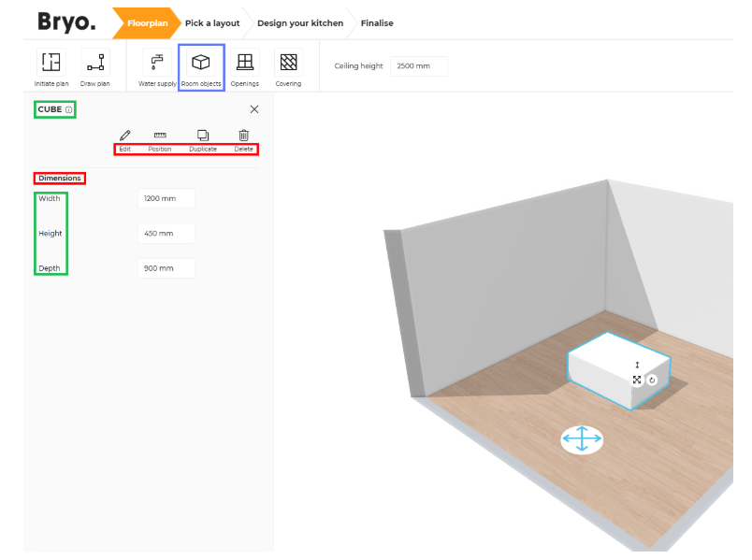The height and width of the screenshot is (560, 752).
Task: Select the Openings tool
Action: [244, 63]
